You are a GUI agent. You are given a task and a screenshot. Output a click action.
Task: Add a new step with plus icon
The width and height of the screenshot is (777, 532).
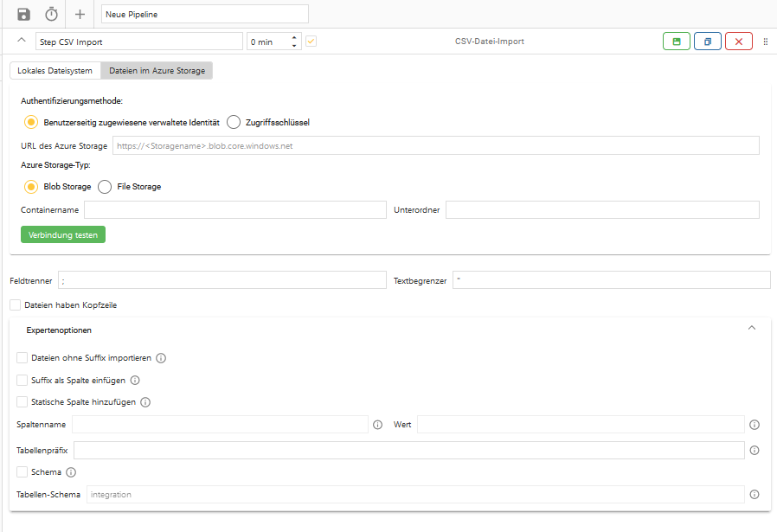point(80,15)
